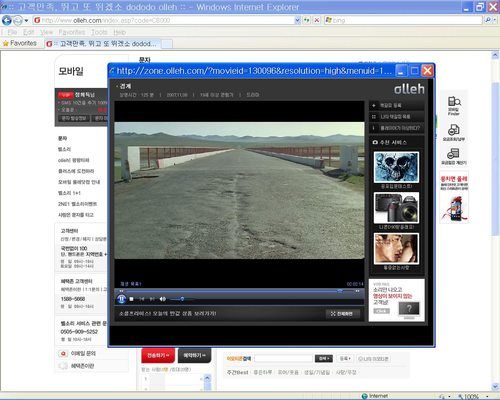Open the mobile Finder icon on the right sidebar
The height and width of the screenshot is (400, 500).
[454, 106]
